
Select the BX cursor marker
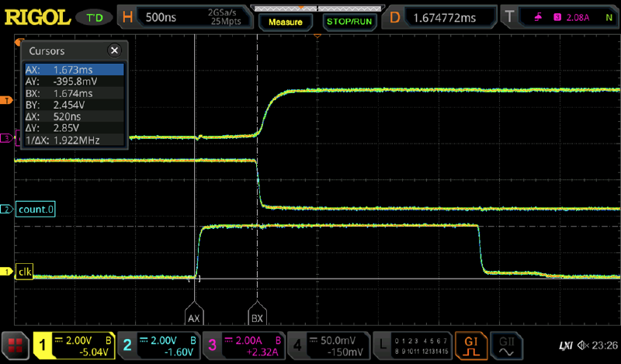(x=257, y=318)
